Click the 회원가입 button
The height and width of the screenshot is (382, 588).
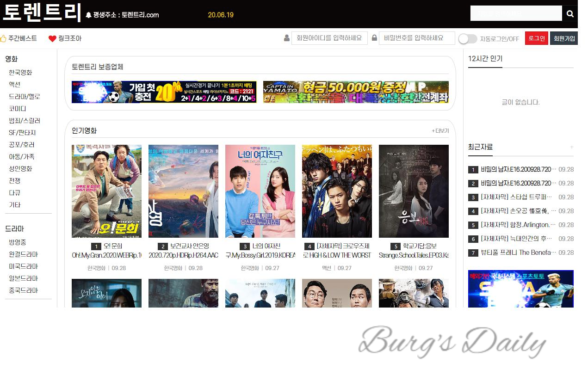tap(564, 38)
